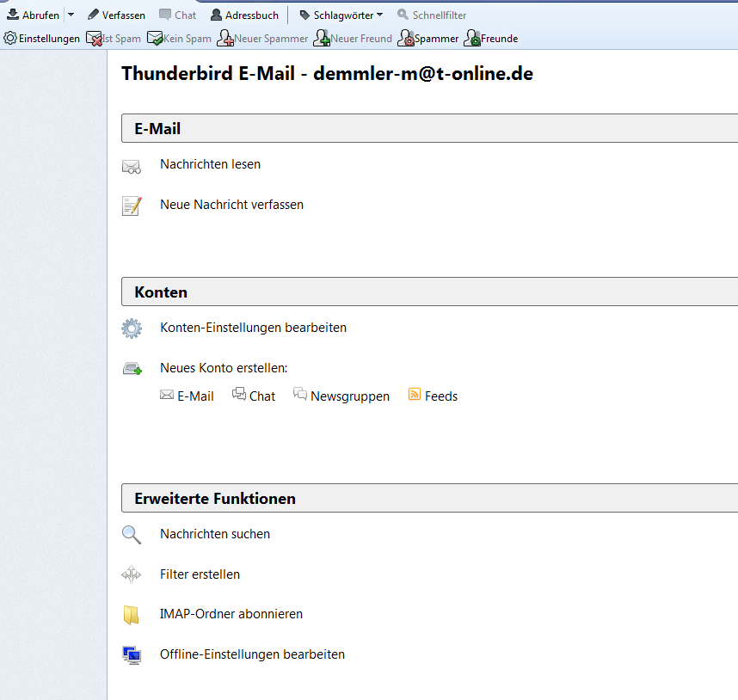Mark message with Ist Spam

pos(114,38)
